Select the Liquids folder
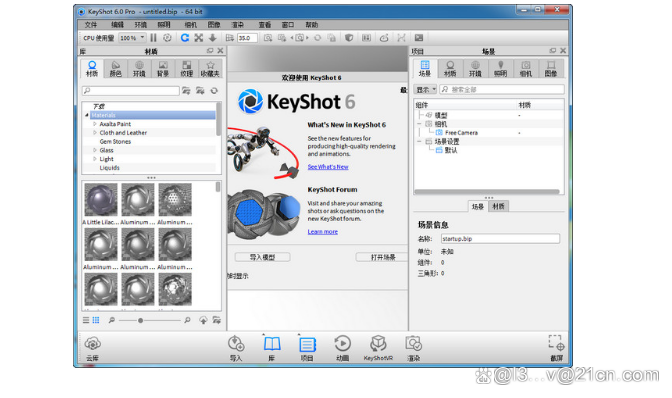The height and width of the screenshot is (398, 672). (109, 168)
